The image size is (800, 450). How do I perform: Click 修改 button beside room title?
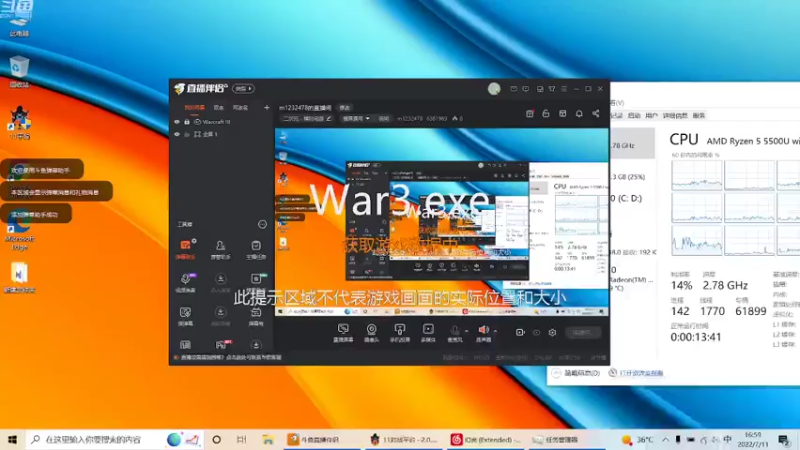(x=345, y=108)
